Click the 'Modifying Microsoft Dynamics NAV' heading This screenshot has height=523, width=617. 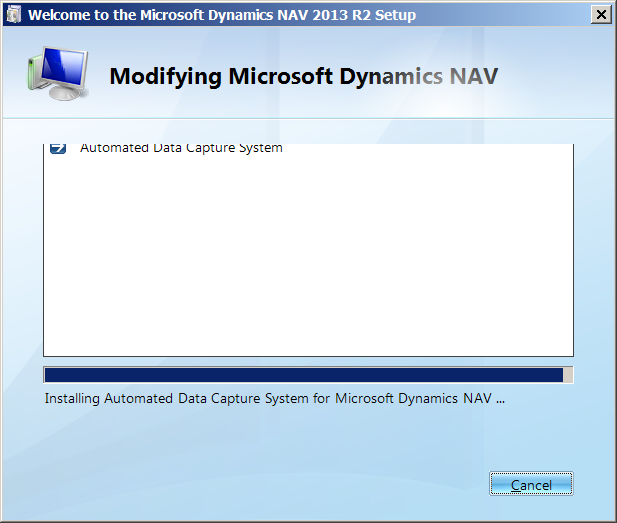[x=304, y=76]
